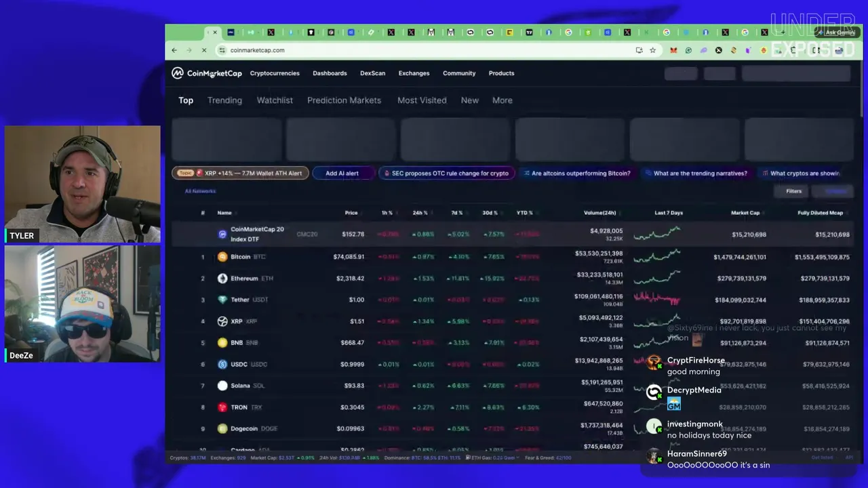Switch to the Trending tab
The height and width of the screenshot is (488, 868).
click(x=224, y=100)
